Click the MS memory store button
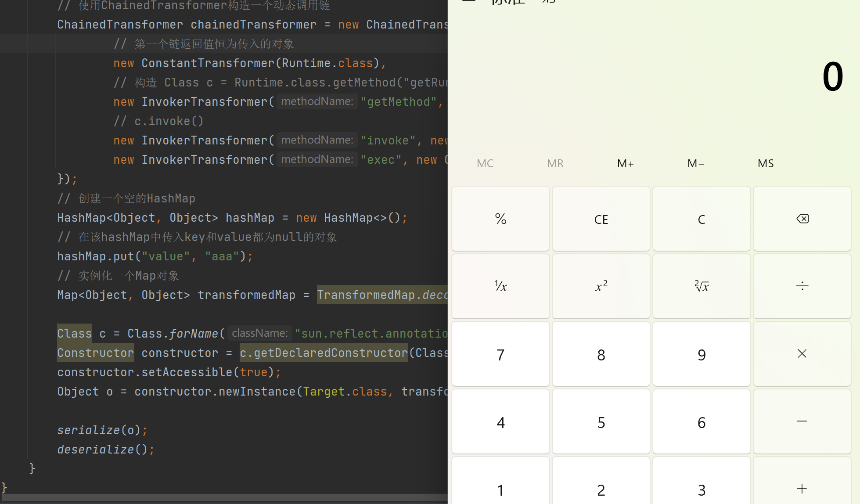 [x=766, y=163]
